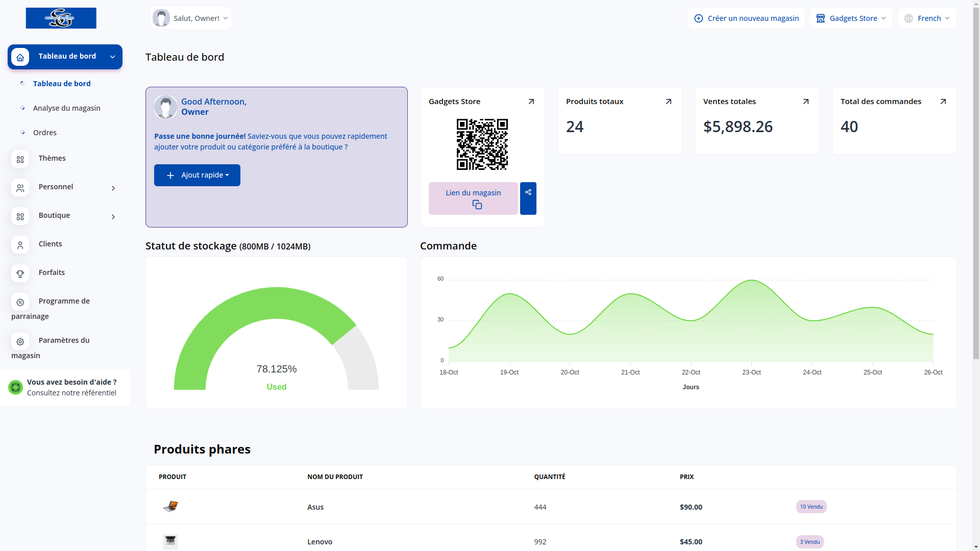Click the Asus product thumbnail
This screenshot has width=980, height=551.
[170, 507]
